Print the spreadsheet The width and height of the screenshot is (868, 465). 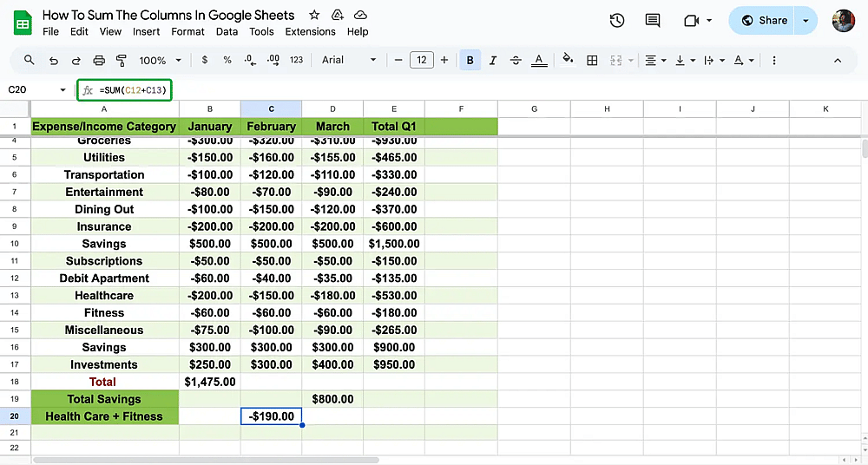click(x=99, y=61)
